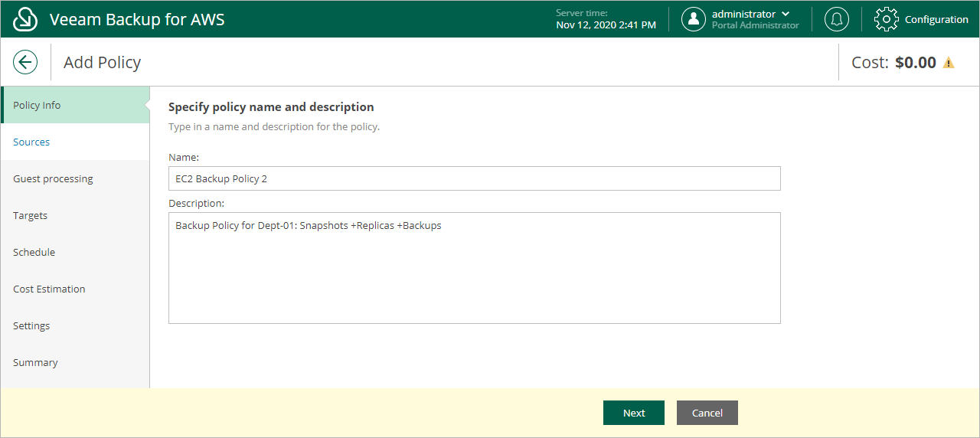The width and height of the screenshot is (980, 438).
Task: Open the Cost Estimation step
Action: [75, 289]
